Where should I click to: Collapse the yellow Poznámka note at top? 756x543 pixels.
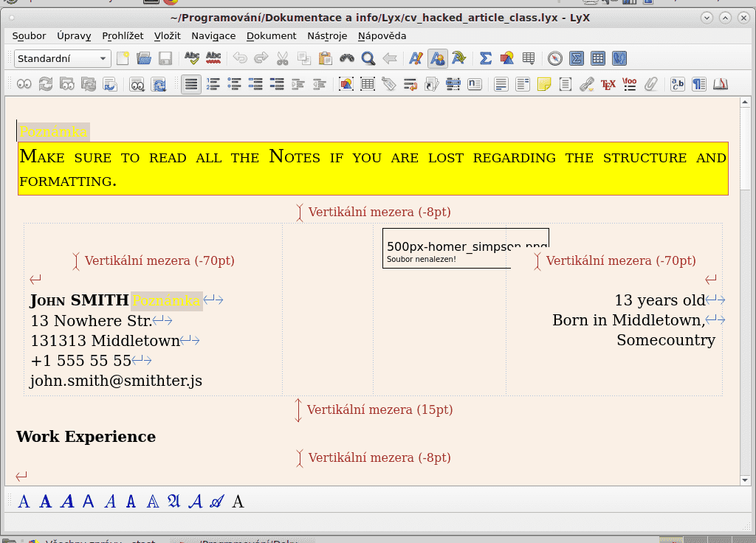53,133
